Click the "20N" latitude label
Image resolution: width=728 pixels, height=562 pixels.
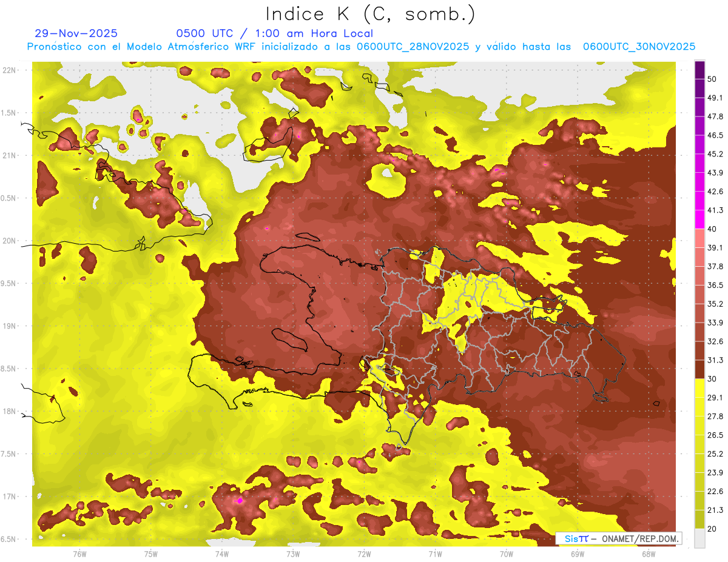pos(9,241)
